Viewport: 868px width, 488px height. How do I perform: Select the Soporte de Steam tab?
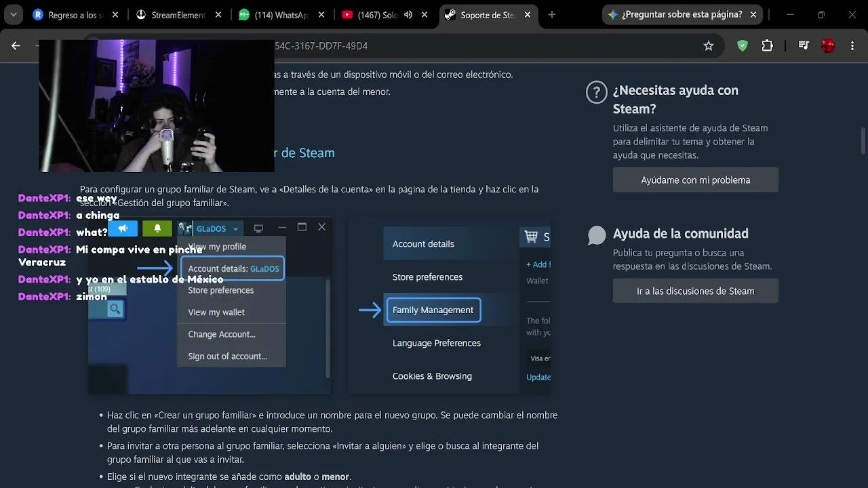pyautogui.click(x=487, y=15)
